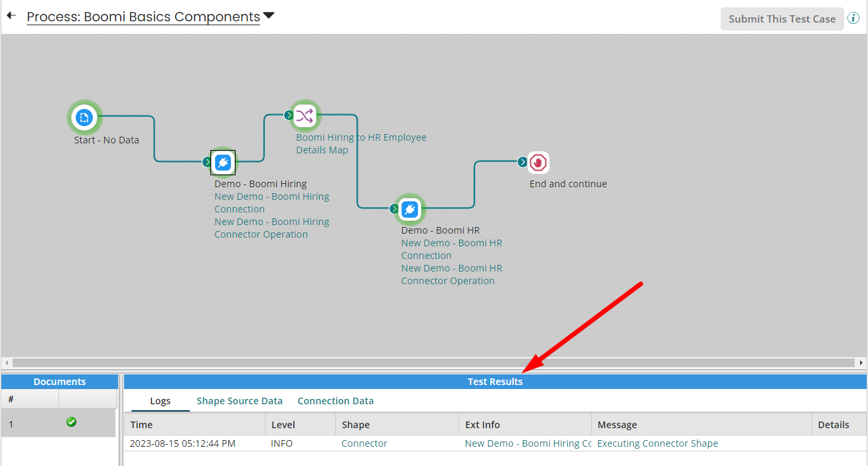Viewport: 868px width, 466px height.
Task: Select the Logs tab
Action: (160, 401)
